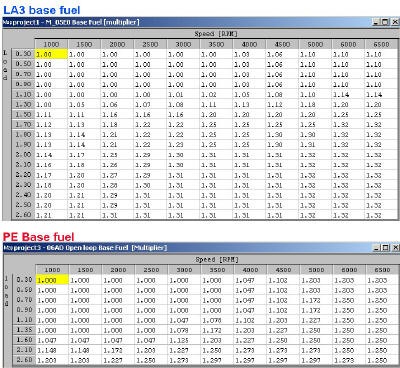Select load row header 2.60 in LA3 table

click(23, 215)
